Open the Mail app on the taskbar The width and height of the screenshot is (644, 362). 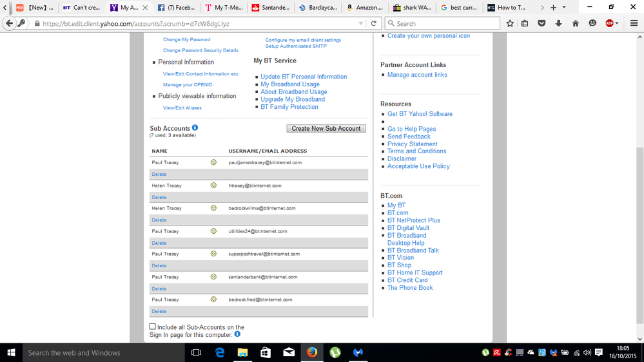point(289,352)
